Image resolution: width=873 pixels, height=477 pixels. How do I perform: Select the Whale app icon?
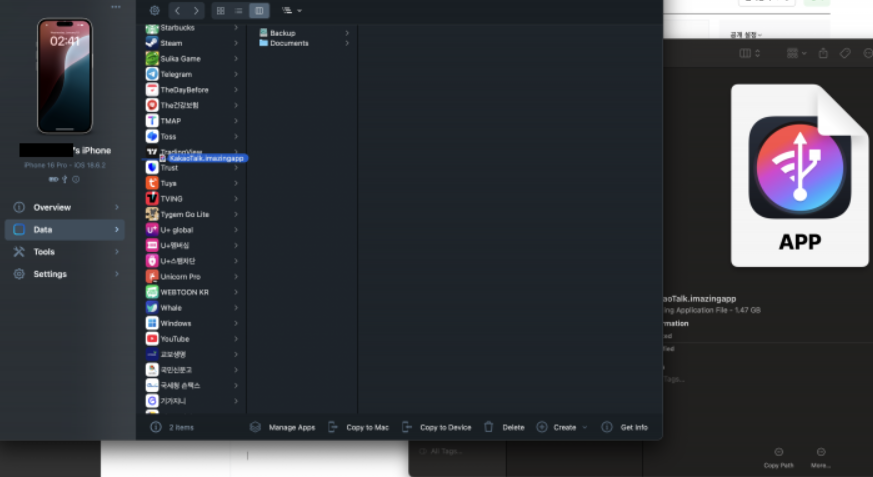[x=152, y=308]
